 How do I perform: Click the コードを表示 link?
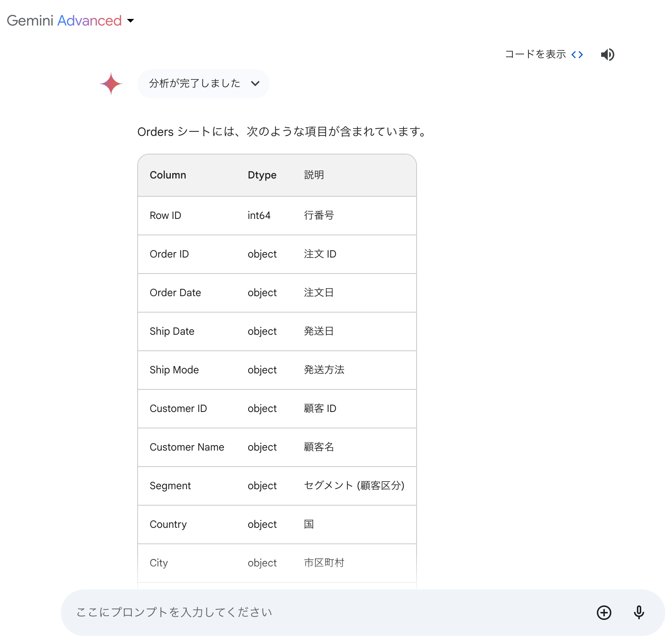click(x=535, y=54)
